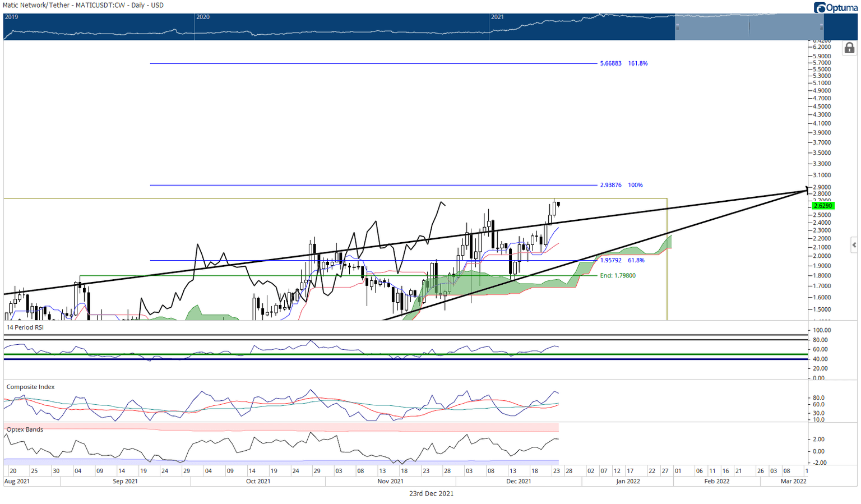Click the Optuma logo
Viewport: 861px width, 504px height.
click(x=835, y=7)
